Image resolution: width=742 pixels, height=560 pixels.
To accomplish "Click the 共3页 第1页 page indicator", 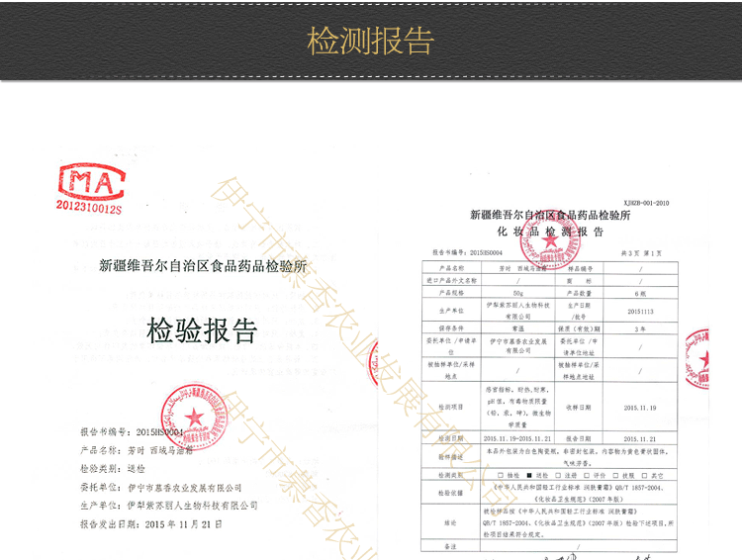I will click(654, 254).
